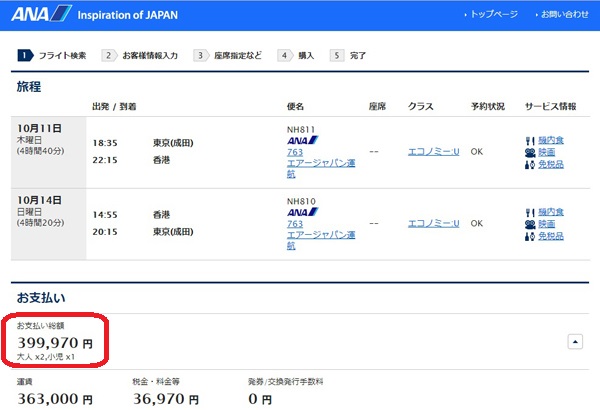Click エコノミー:U class link for NH811
The height and width of the screenshot is (410, 600).
pos(433,152)
